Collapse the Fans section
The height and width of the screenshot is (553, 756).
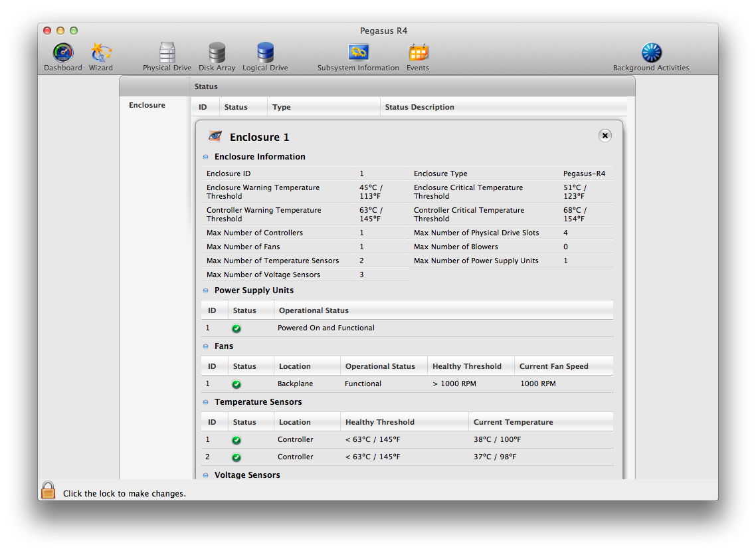point(206,347)
